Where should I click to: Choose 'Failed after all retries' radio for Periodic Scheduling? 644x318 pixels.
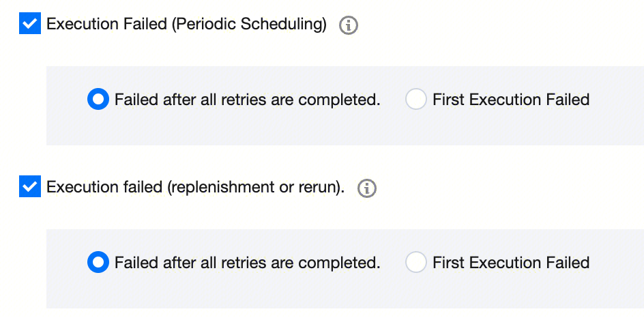tap(98, 100)
